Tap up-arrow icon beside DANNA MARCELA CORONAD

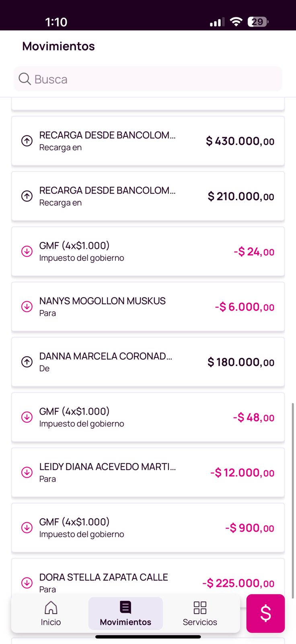click(x=27, y=362)
